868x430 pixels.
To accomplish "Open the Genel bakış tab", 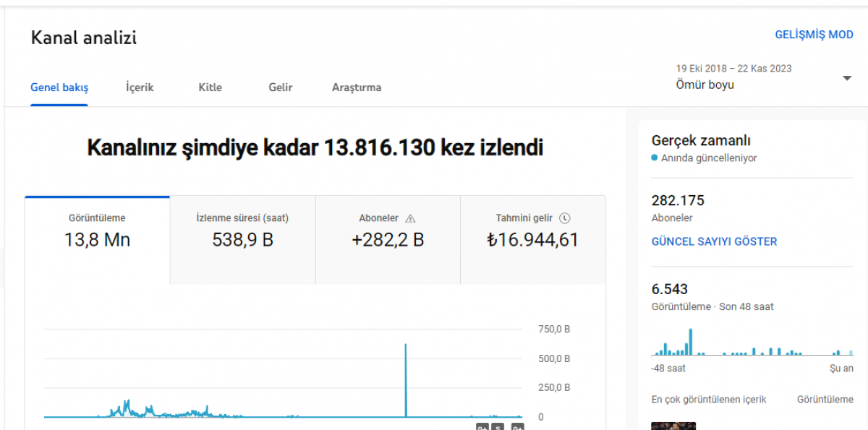I will [x=59, y=87].
